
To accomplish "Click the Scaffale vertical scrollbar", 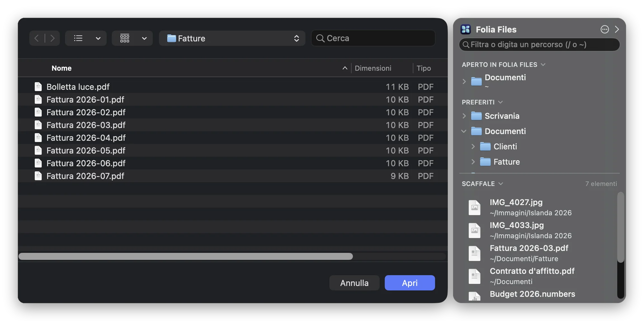I will pyautogui.click(x=620, y=227).
